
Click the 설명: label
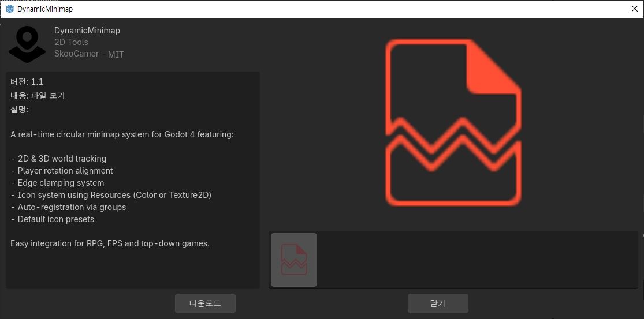[19, 110]
